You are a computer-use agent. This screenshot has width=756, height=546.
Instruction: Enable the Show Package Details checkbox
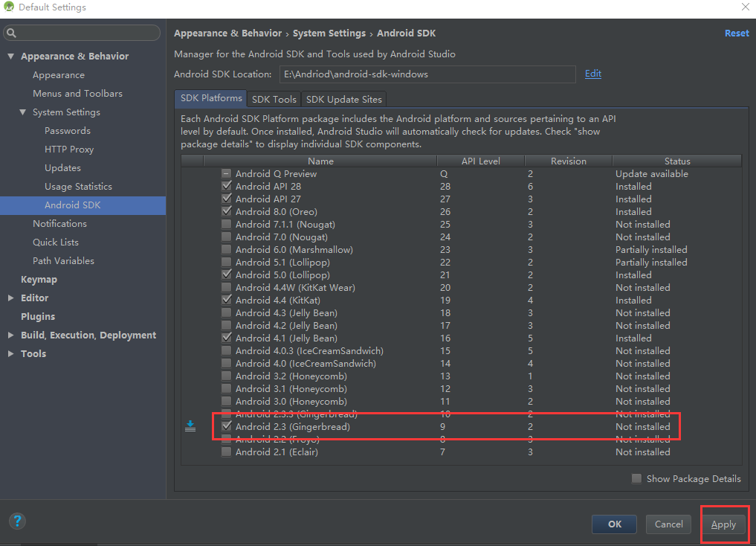tap(637, 478)
